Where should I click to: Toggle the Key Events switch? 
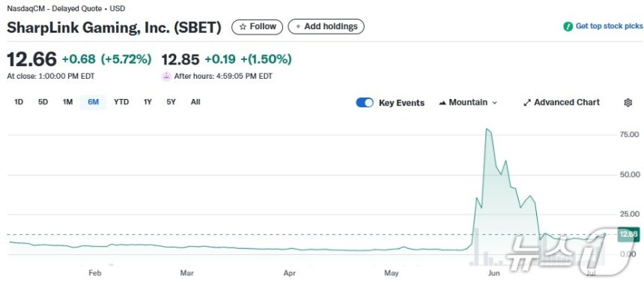[365, 103]
